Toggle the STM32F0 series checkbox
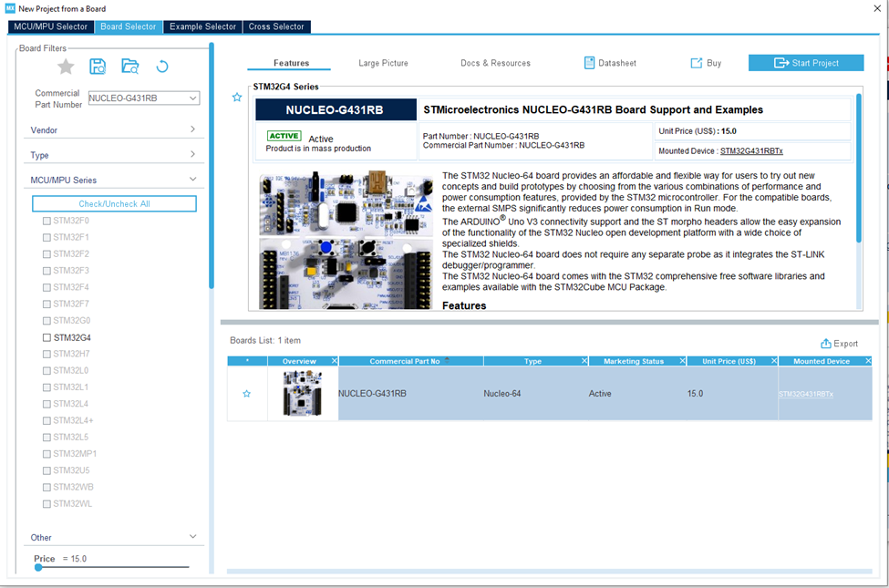Viewport: 889px width, 588px height. point(47,222)
